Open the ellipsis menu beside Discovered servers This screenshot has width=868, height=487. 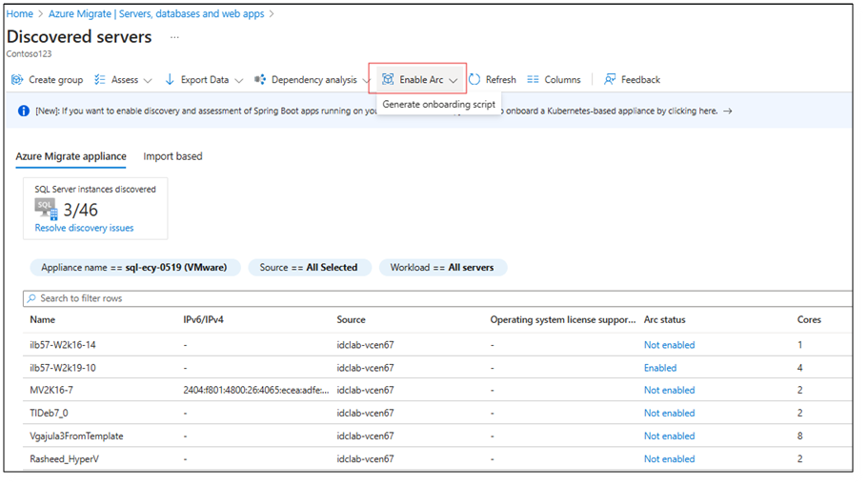[x=174, y=37]
